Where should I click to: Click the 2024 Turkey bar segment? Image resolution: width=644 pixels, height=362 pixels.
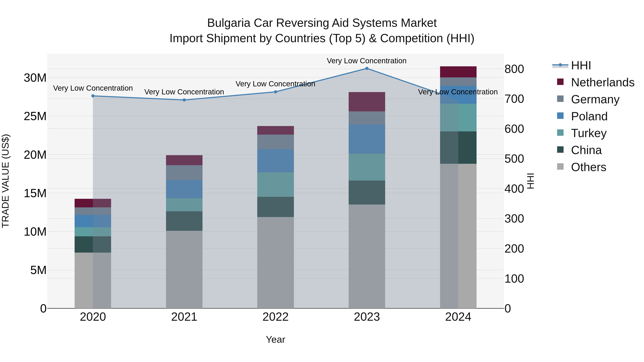[458, 118]
